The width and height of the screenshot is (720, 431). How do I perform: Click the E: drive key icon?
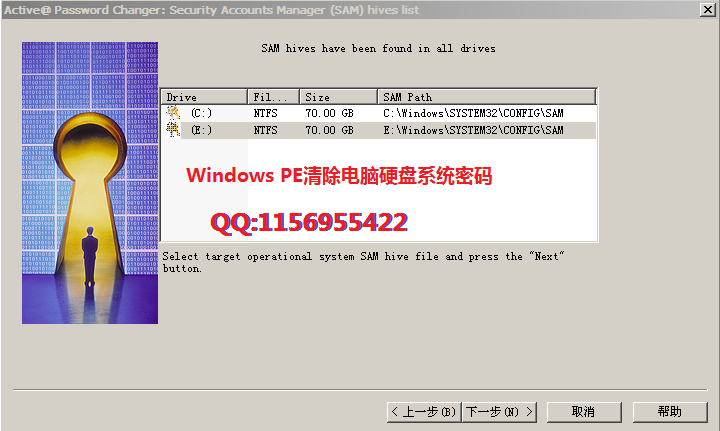(x=173, y=130)
